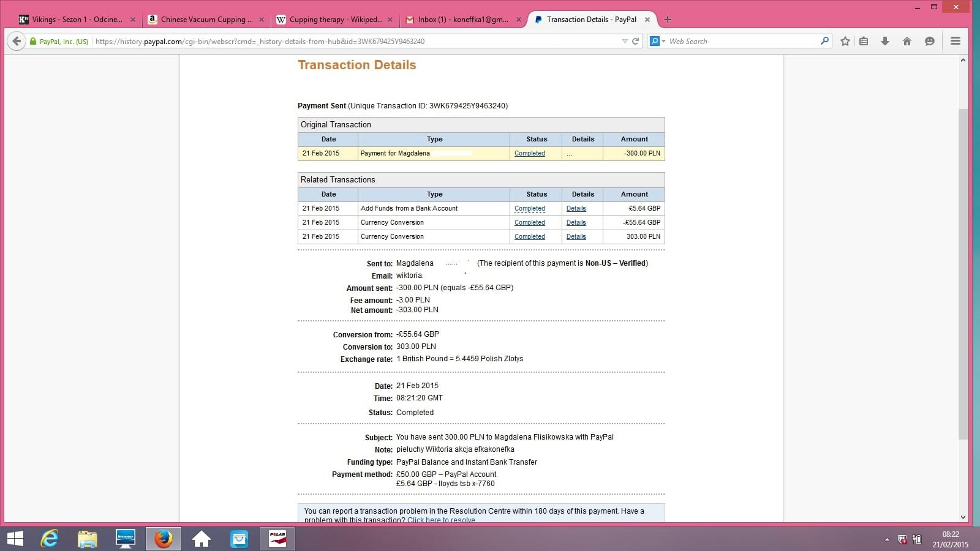Show hidden system tray icons arrow
980x551 pixels.
click(887, 539)
